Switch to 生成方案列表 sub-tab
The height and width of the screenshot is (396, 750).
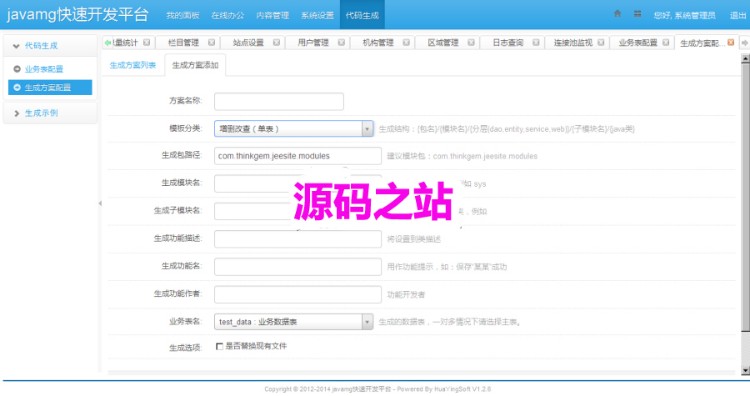pyautogui.click(x=133, y=65)
